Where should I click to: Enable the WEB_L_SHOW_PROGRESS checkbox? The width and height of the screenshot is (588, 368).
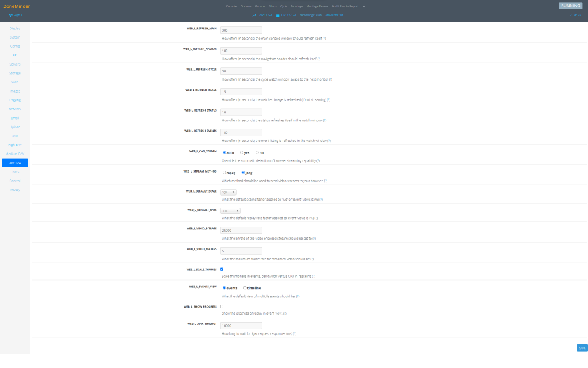(222, 306)
